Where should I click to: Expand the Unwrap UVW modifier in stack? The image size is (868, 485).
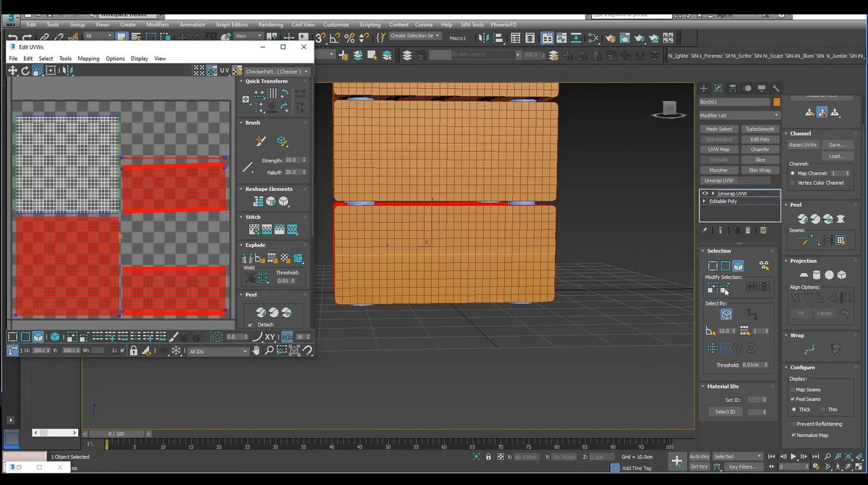pos(713,193)
